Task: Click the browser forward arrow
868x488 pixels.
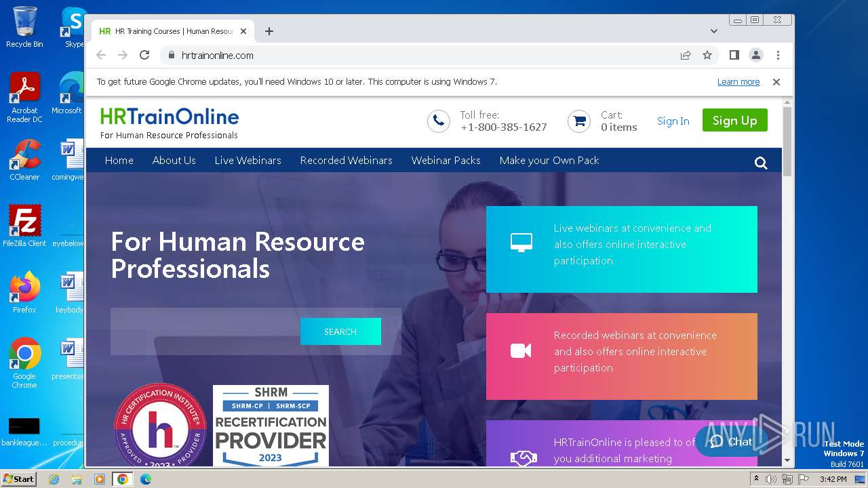Action: pos(123,56)
